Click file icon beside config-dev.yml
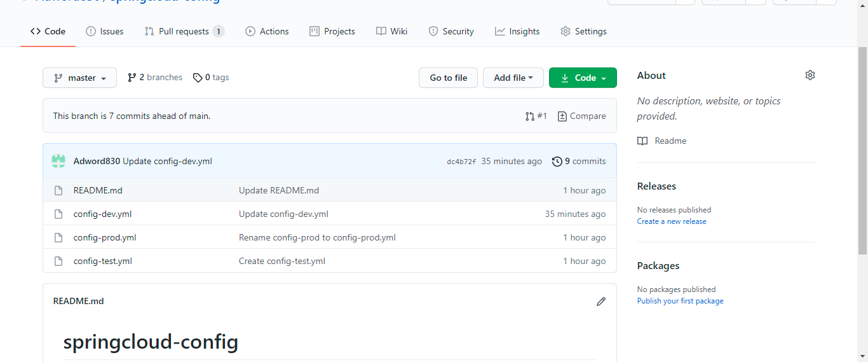Screen dimensions: 868x362 click(58, 214)
